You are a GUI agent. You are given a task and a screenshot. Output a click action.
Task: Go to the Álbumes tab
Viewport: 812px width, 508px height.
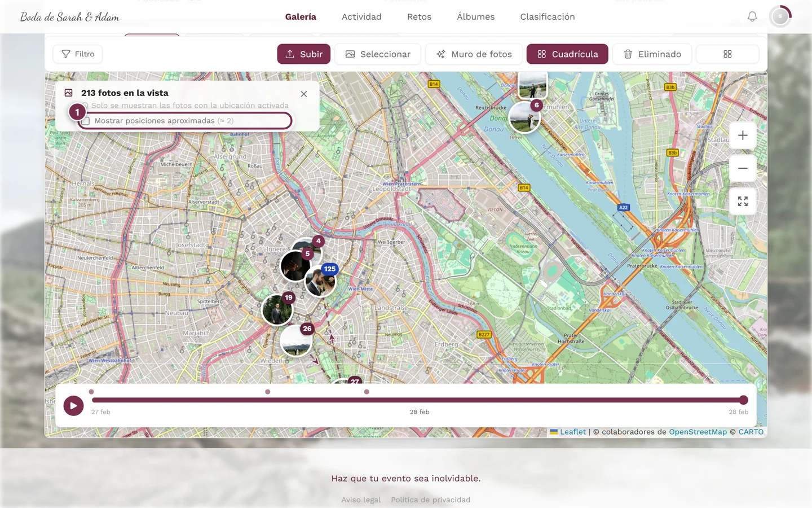[x=475, y=17]
